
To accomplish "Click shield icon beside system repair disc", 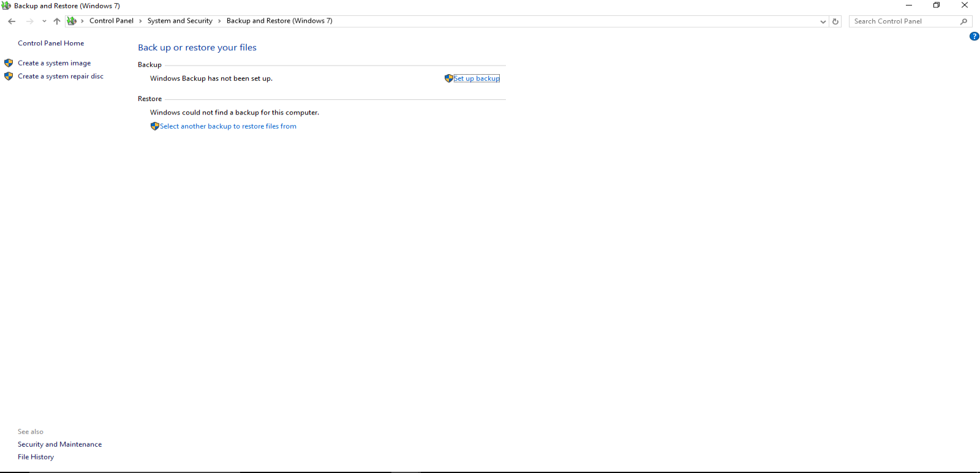I will coord(9,77).
